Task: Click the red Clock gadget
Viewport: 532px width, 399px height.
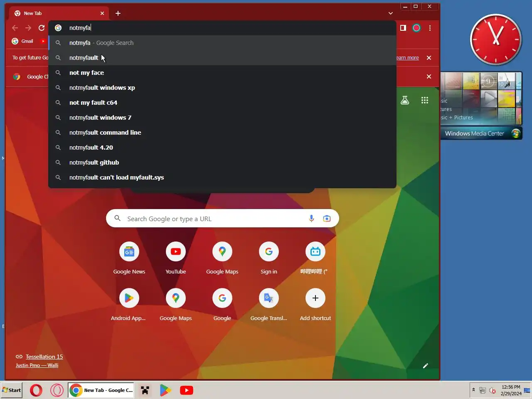Action: (x=496, y=39)
